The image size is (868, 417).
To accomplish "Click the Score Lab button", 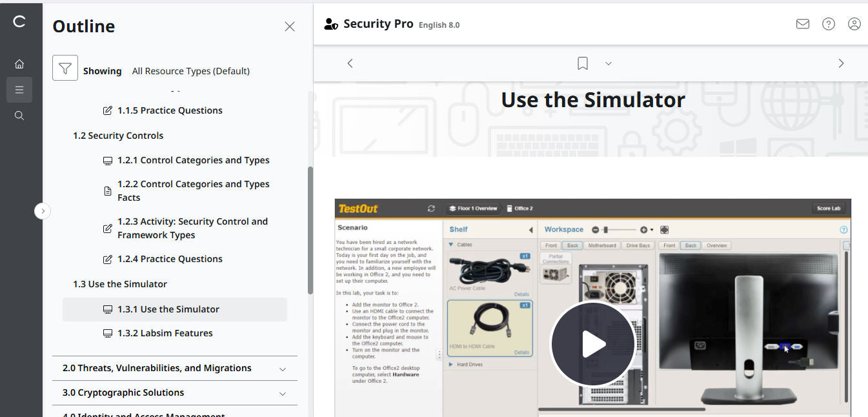I will coord(829,208).
